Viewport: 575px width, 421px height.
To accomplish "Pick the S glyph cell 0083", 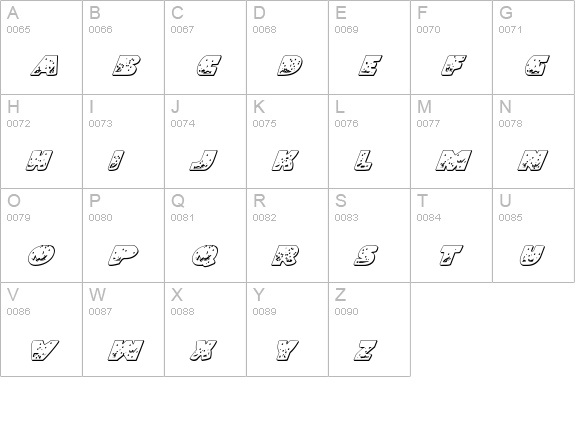I will click(369, 235).
